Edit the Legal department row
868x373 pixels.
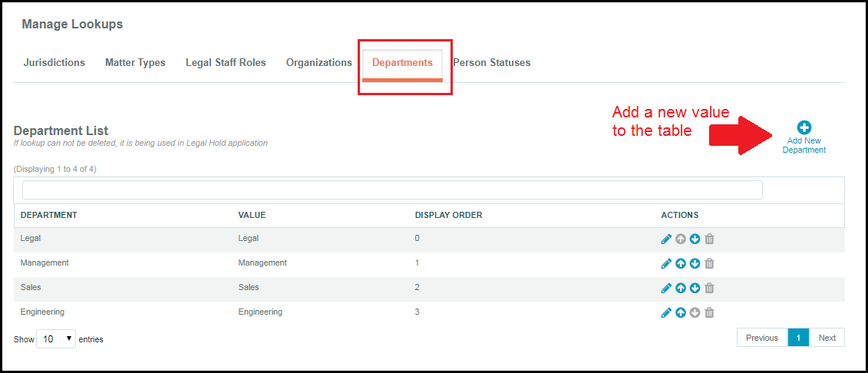point(666,239)
